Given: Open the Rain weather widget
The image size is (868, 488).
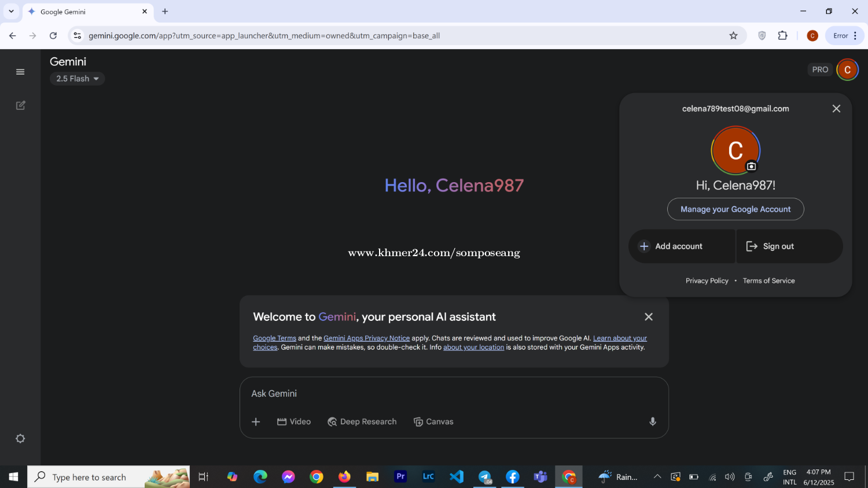Looking at the screenshot, I should (619, 477).
